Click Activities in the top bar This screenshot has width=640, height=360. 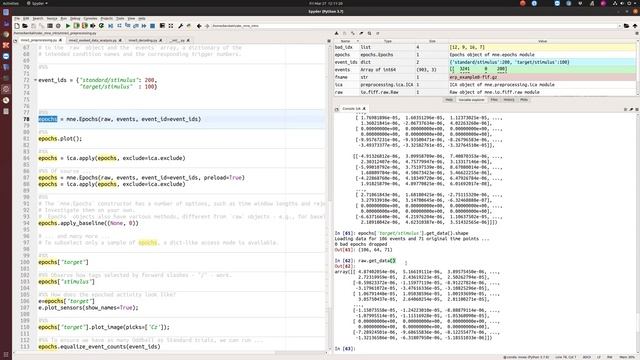(10, 3)
